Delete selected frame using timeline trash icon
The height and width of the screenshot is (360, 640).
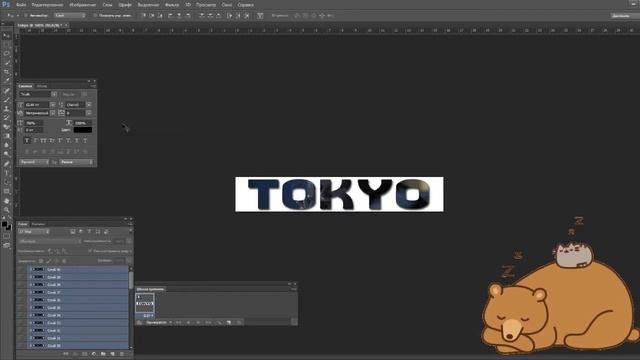(239, 322)
